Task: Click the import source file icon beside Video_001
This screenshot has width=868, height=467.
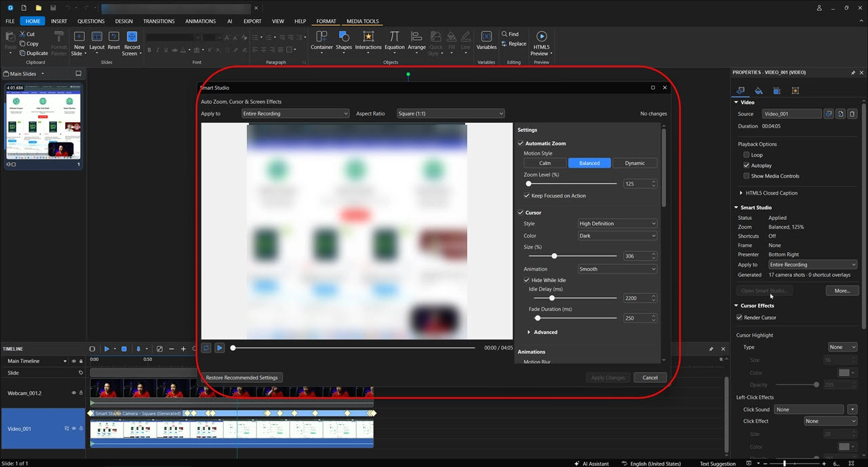Action: tap(840, 114)
